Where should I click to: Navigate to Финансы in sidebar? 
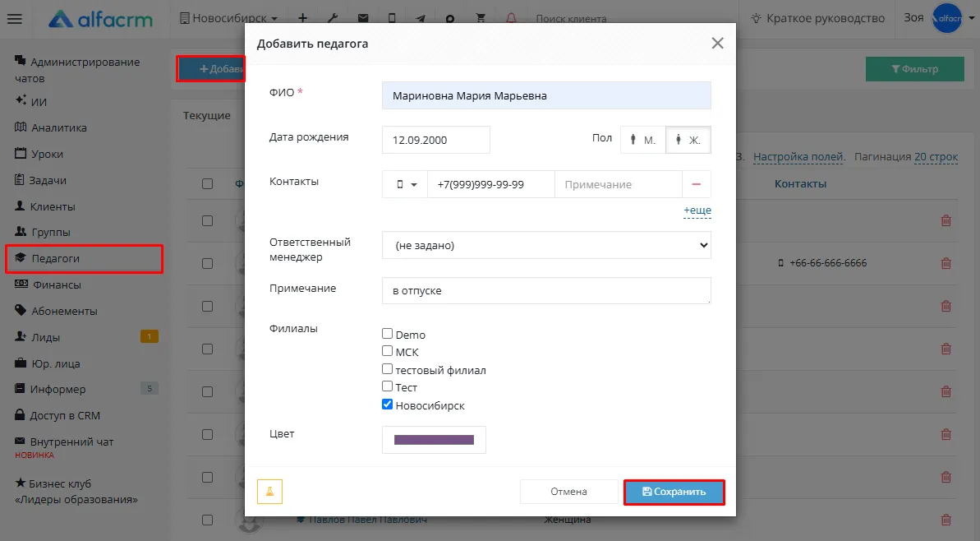[x=48, y=284]
